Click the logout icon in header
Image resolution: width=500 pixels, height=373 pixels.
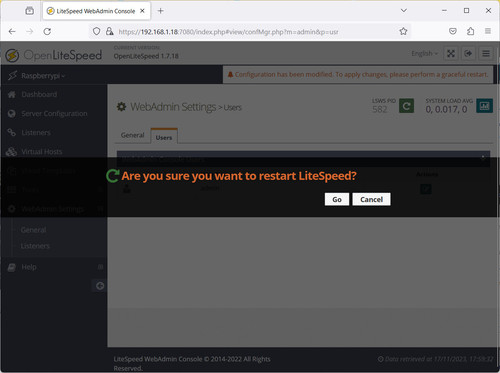click(468, 53)
